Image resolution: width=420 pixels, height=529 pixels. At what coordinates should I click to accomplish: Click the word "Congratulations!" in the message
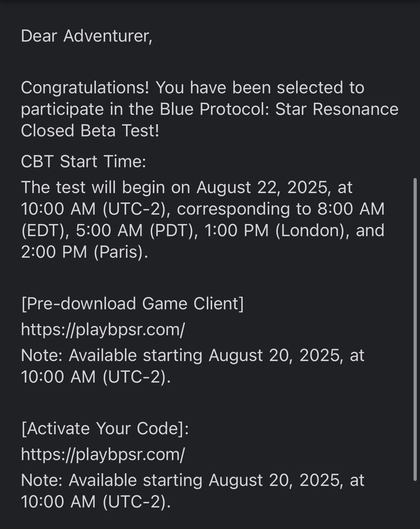click(x=85, y=88)
